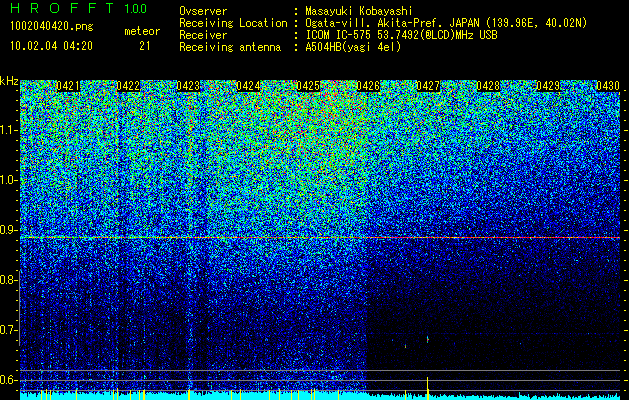Screen dimensions: 629x400
Task: Click the 0.8 frequency axis label
Action: coord(8,280)
